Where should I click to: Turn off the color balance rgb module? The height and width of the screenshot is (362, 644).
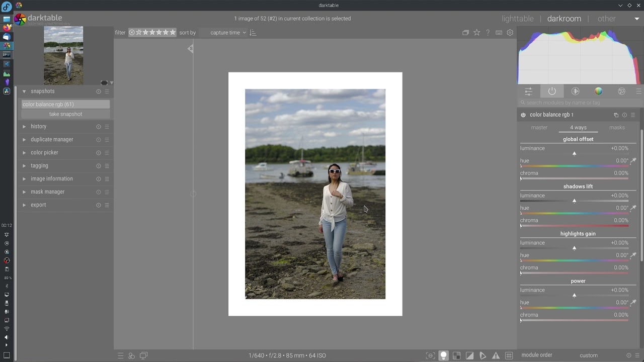[x=523, y=115]
